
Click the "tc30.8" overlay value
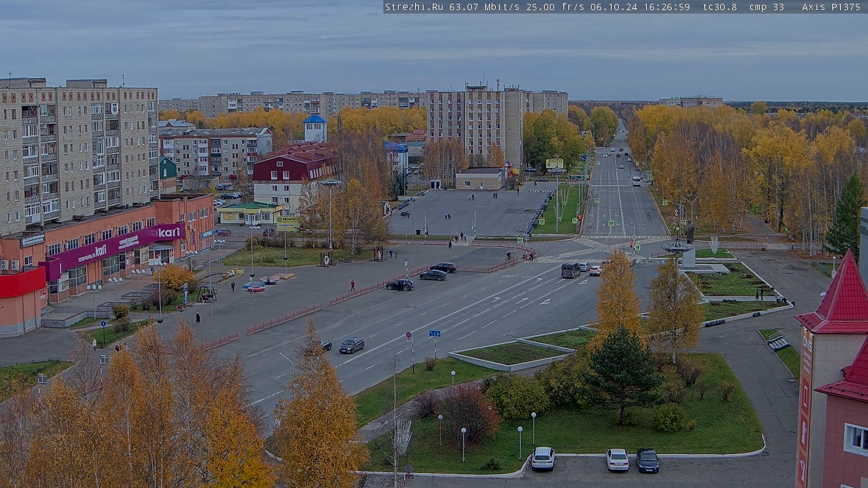(720, 7)
